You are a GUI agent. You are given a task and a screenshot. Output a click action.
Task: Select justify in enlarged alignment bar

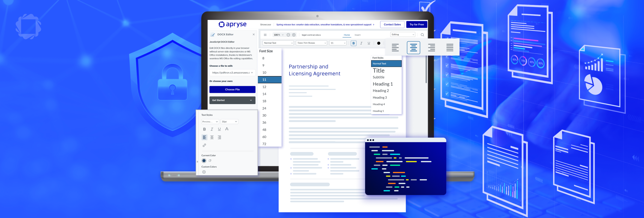coord(450,48)
